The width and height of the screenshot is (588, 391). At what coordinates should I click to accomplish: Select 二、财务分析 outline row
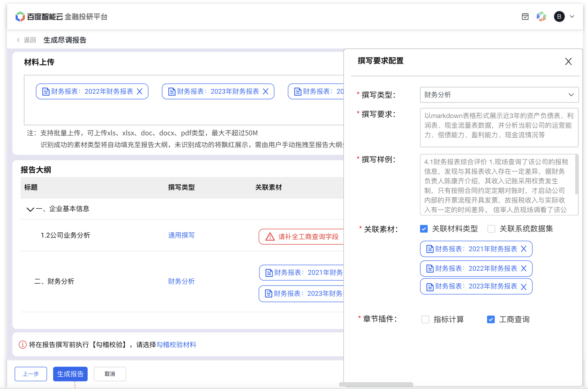pos(182,281)
